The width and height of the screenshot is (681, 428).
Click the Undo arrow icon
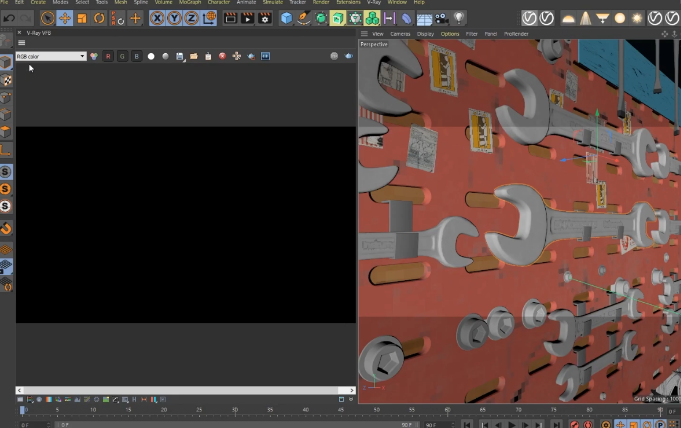(x=9, y=18)
